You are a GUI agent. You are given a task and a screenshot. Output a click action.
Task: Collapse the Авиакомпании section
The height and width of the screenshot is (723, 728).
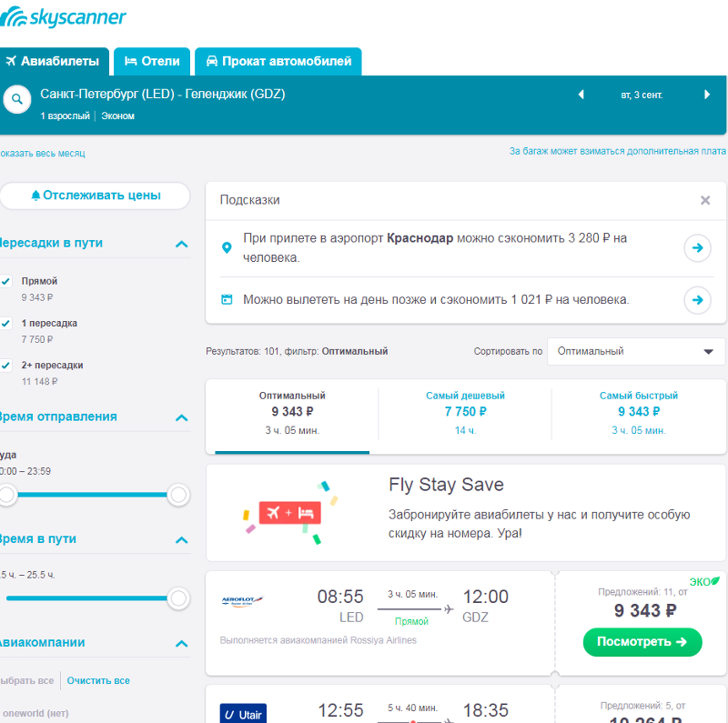181,643
